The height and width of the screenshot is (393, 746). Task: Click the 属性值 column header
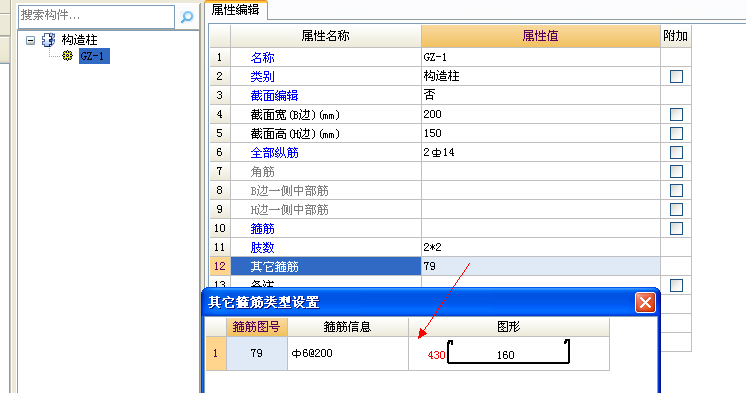[x=540, y=36]
